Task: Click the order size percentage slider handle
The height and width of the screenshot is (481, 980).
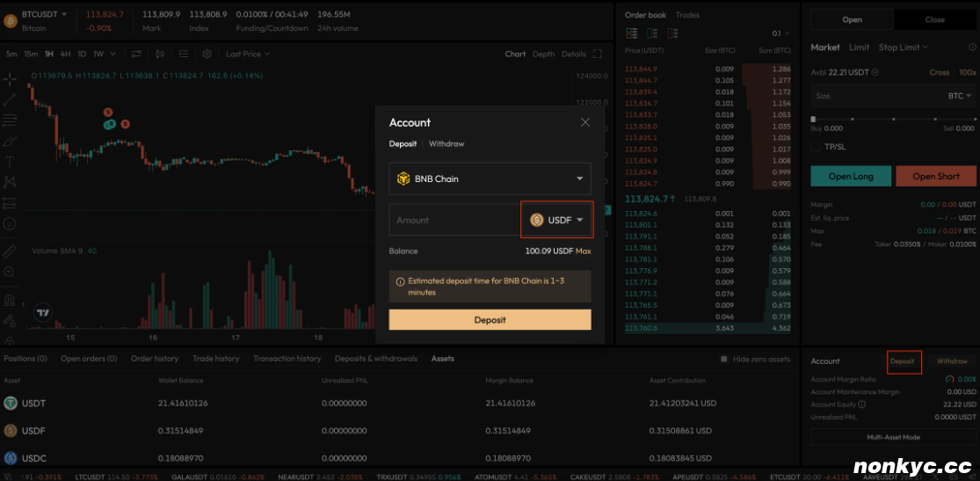Action: pos(813,119)
